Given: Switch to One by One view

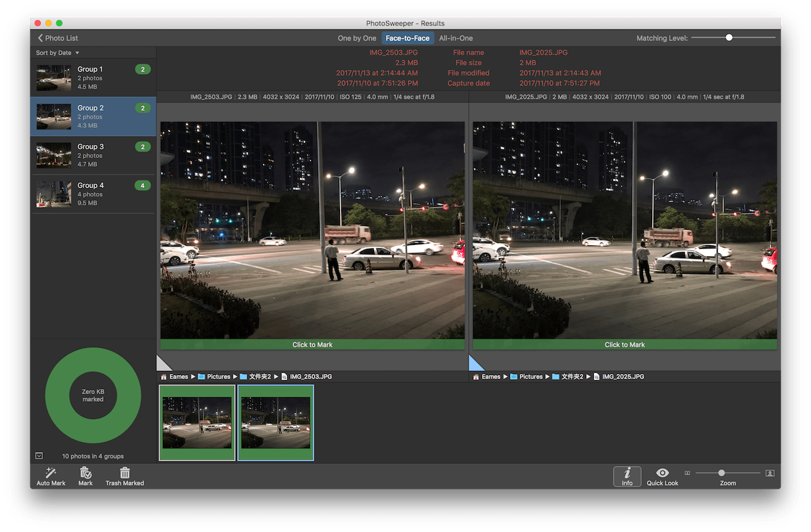Looking at the screenshot, I should [x=357, y=38].
